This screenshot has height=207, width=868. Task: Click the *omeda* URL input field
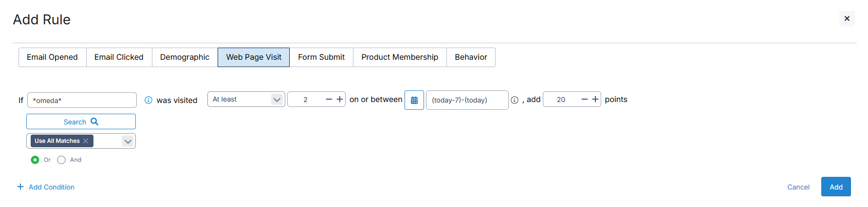pyautogui.click(x=82, y=101)
